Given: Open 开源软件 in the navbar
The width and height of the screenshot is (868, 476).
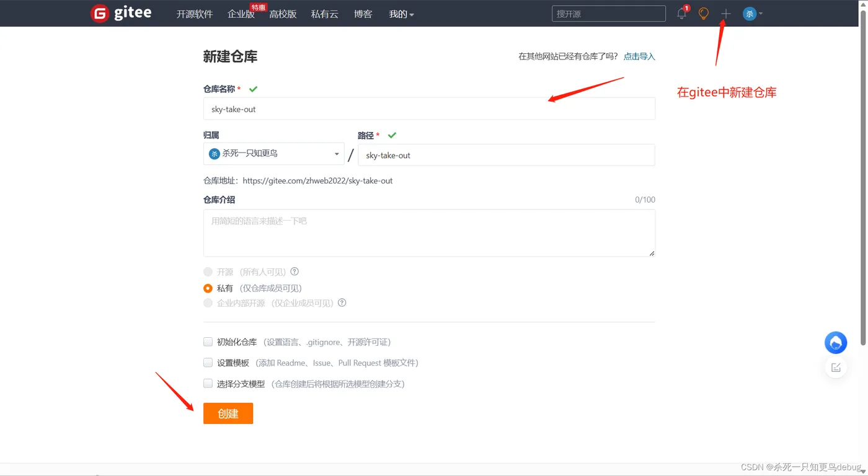Looking at the screenshot, I should 195,14.
